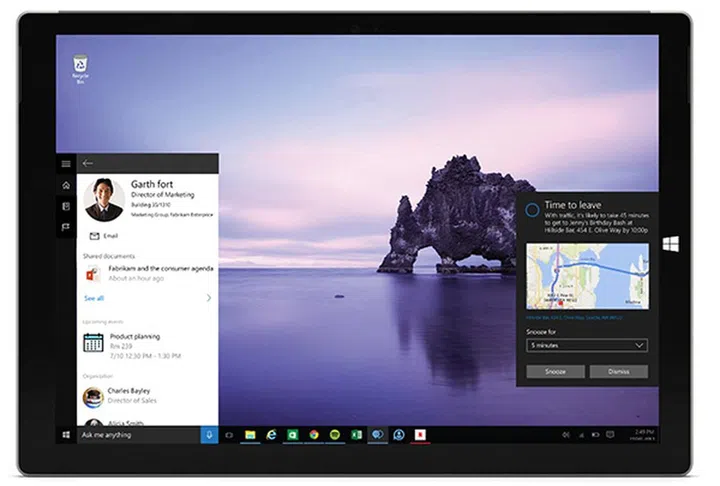Image resolution: width=720 pixels, height=486 pixels.
Task: Open the Cortana hamburger menu
Action: (66, 163)
